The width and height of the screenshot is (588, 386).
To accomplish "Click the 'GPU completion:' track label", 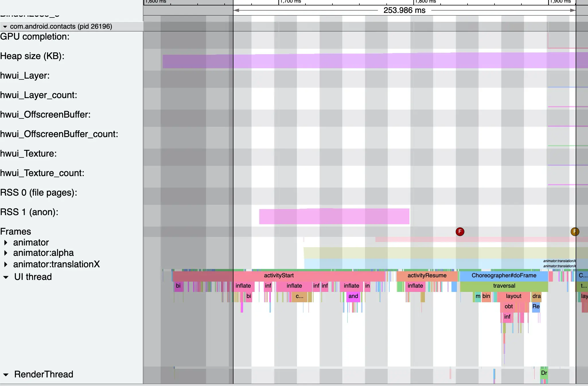I will [x=35, y=37].
